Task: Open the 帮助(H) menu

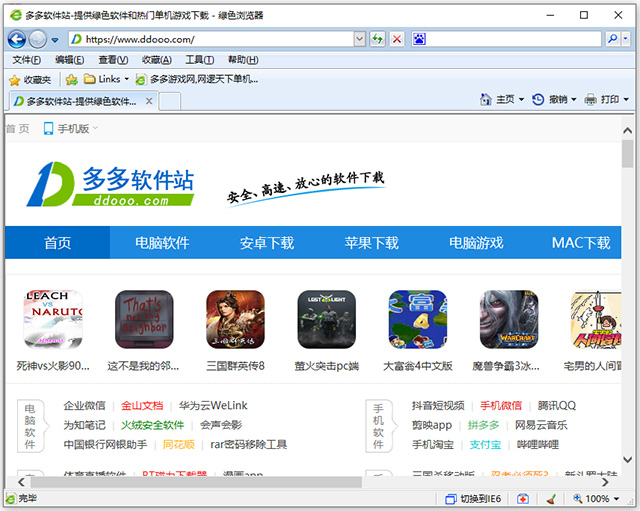Action: click(243, 60)
